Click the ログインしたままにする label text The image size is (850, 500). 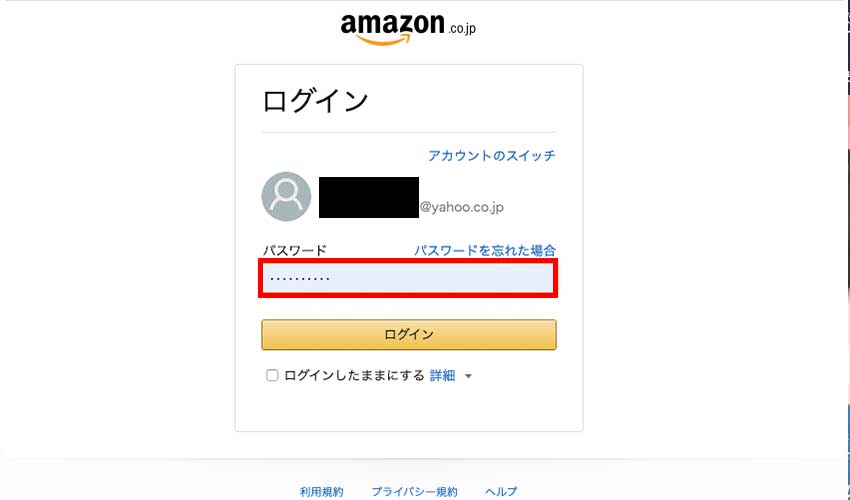(x=354, y=376)
